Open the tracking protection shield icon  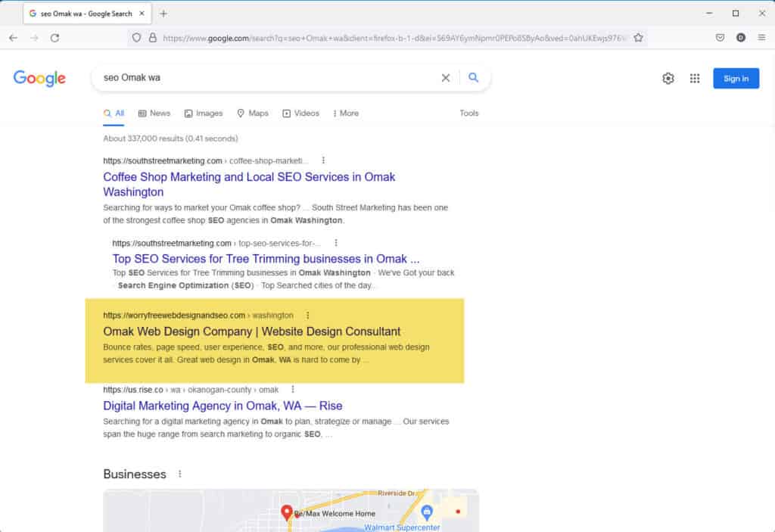pyautogui.click(x=136, y=38)
